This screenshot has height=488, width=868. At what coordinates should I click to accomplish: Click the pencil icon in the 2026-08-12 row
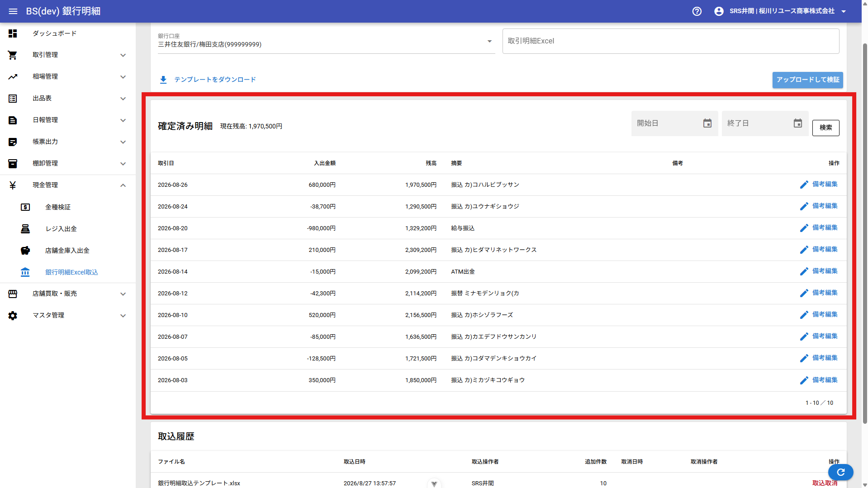pos(804,293)
